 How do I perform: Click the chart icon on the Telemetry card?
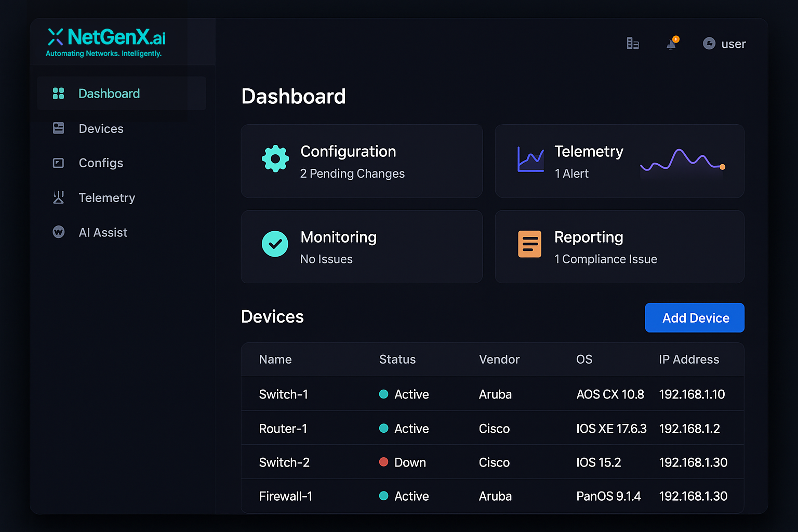530,159
